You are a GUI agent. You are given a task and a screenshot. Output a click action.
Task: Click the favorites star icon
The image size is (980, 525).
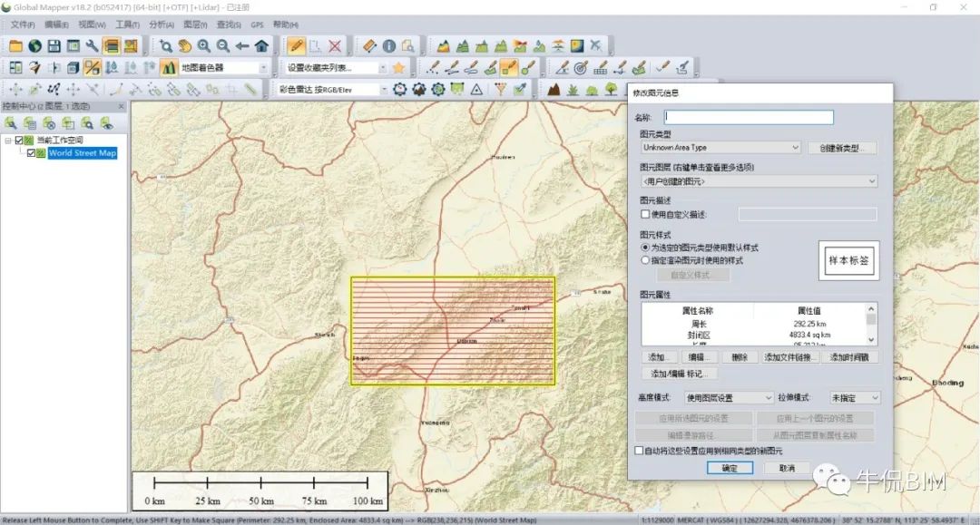click(x=398, y=67)
